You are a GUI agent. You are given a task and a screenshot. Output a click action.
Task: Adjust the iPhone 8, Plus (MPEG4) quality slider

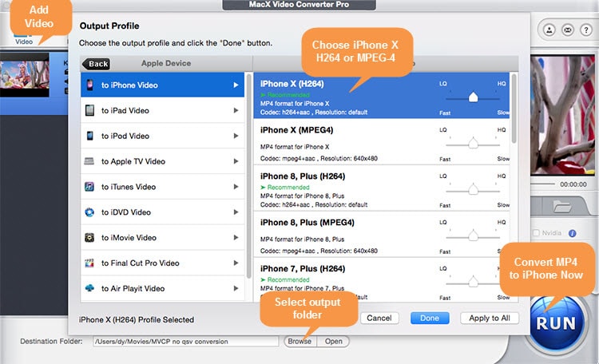(473, 235)
